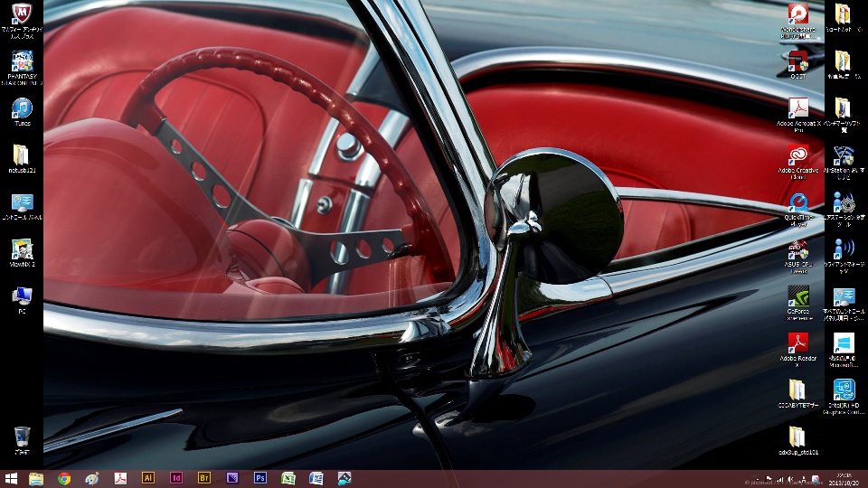This screenshot has height=488, width=868.
Task: Launch Adobe Creative Cloud desktop shortcut
Action: [x=797, y=155]
